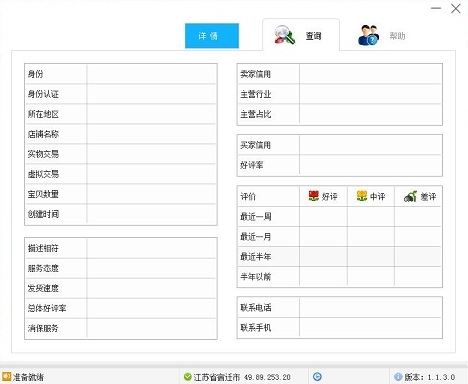The image size is (468, 384).
Task: Select the 买家信用 value cell
Action: (370, 145)
